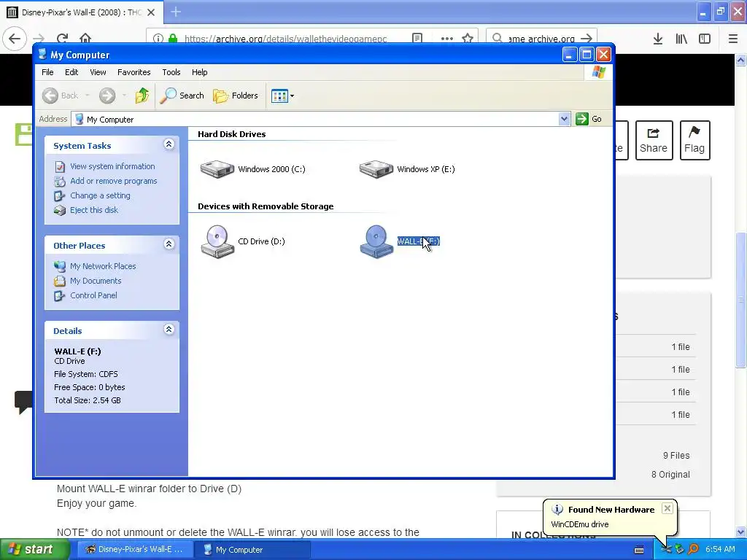Click View system information
Screen dimensions: 747x560
tap(112, 166)
